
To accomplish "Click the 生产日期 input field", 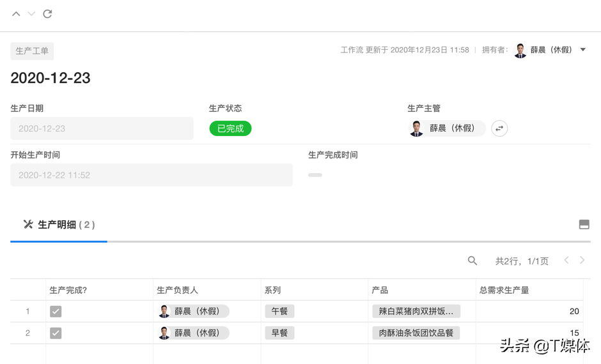I will tap(102, 128).
